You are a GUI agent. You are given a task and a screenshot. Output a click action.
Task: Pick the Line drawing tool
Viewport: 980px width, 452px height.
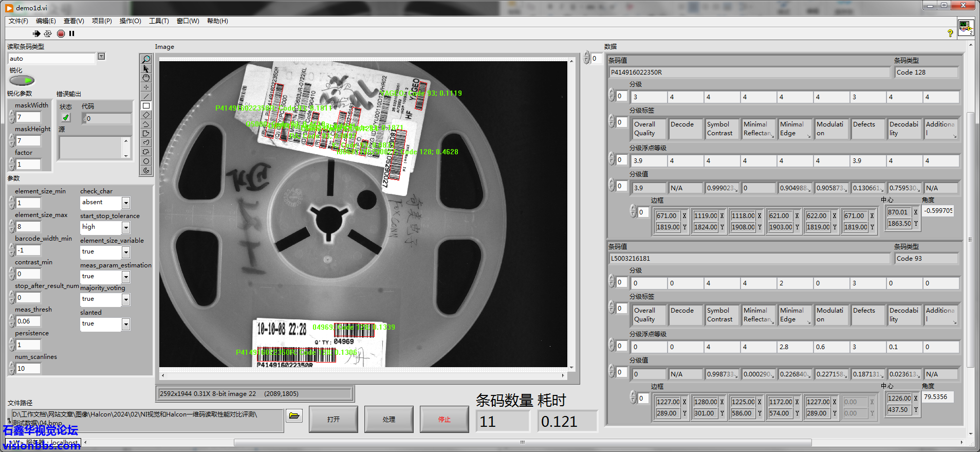click(x=146, y=97)
